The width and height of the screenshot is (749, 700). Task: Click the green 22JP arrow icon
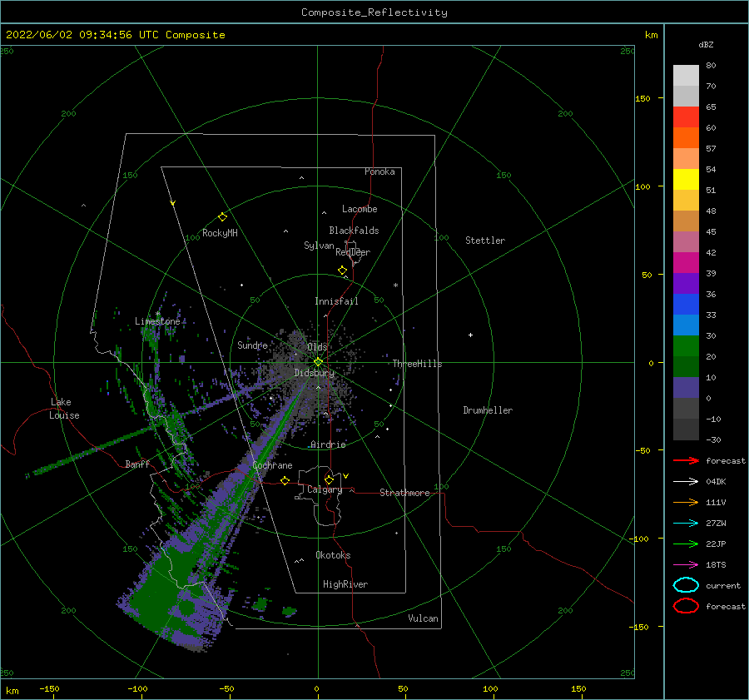click(x=686, y=544)
